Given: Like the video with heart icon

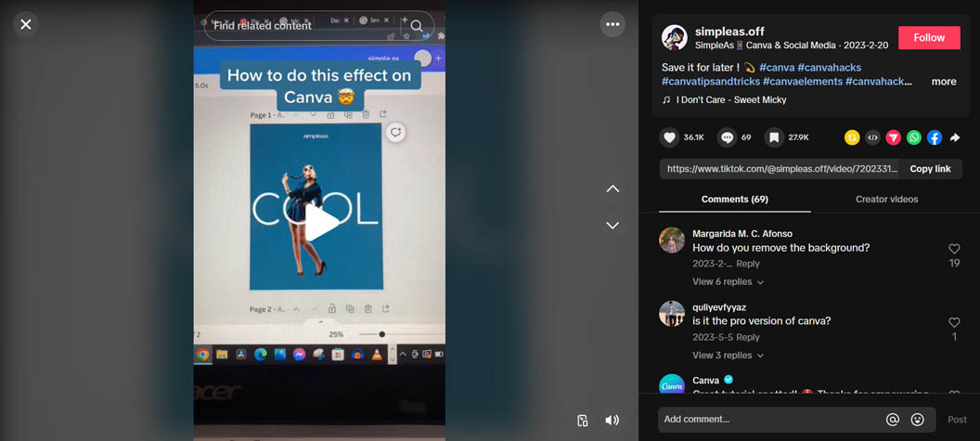Looking at the screenshot, I should pos(669,137).
